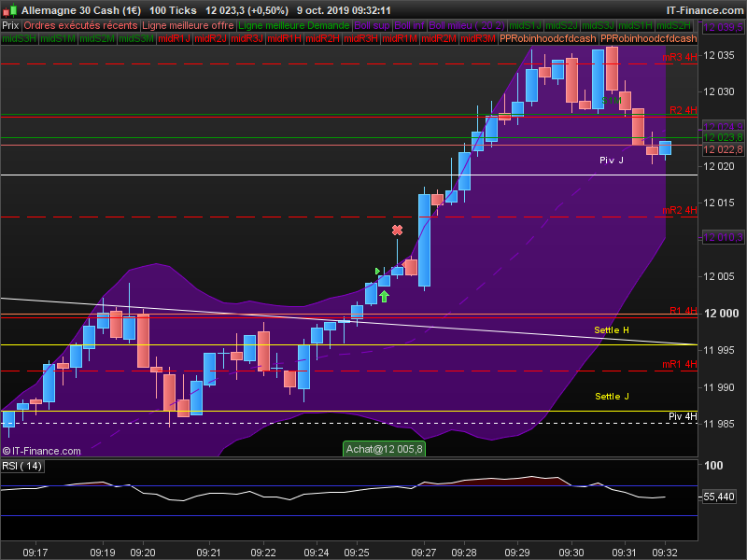
Task: Click the red left-pointing triangle on the candle
Action: (x=405, y=262)
